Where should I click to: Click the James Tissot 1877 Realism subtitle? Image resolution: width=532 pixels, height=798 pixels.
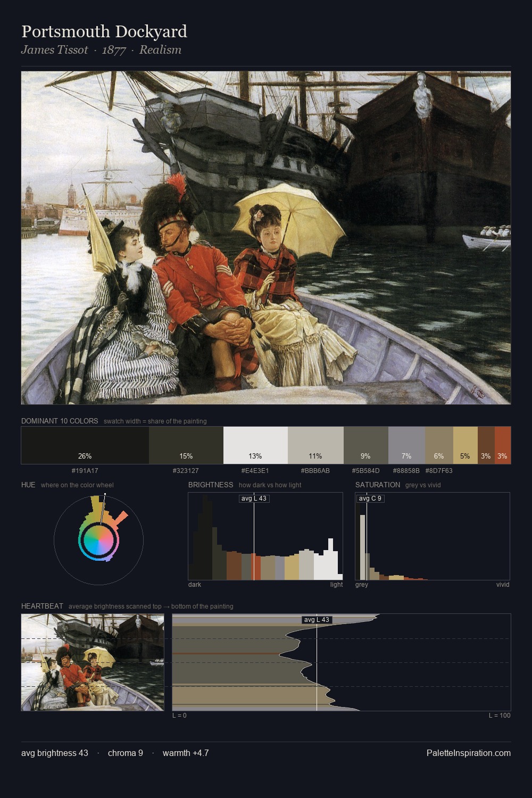[101, 50]
